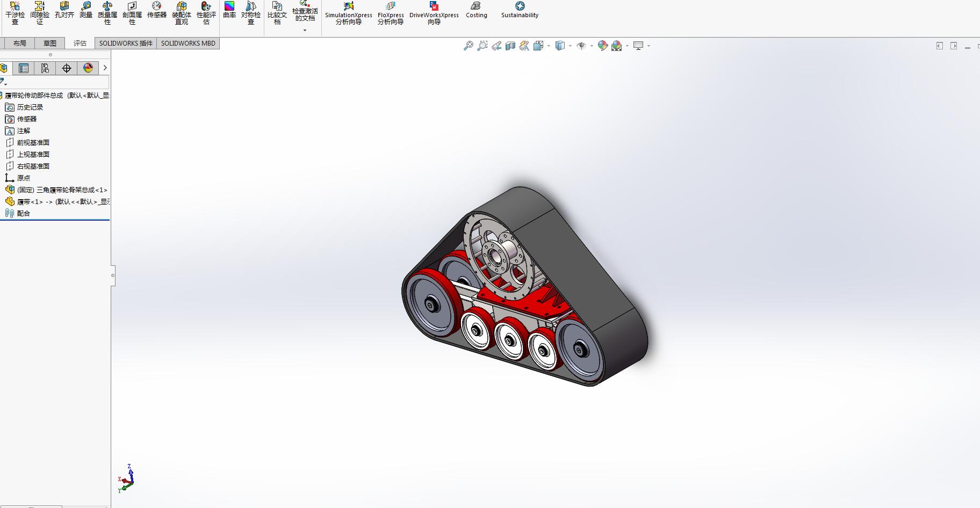The width and height of the screenshot is (980, 508).
Task: Expand Apply Scene dropdown arrow
Action: coord(627,46)
